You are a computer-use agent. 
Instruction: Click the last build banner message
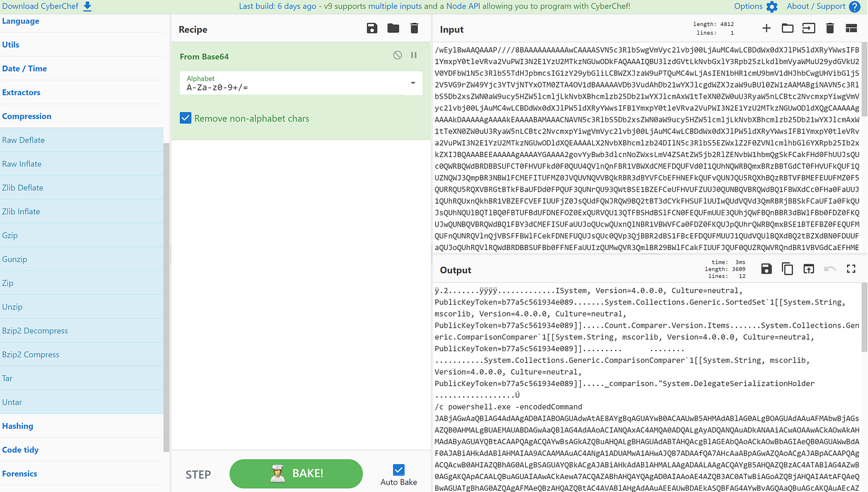(x=435, y=6)
